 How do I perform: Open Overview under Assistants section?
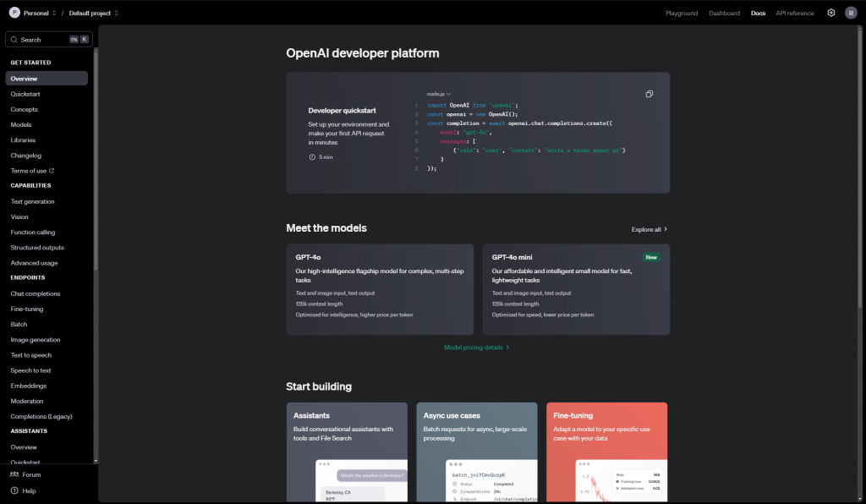coord(24,447)
